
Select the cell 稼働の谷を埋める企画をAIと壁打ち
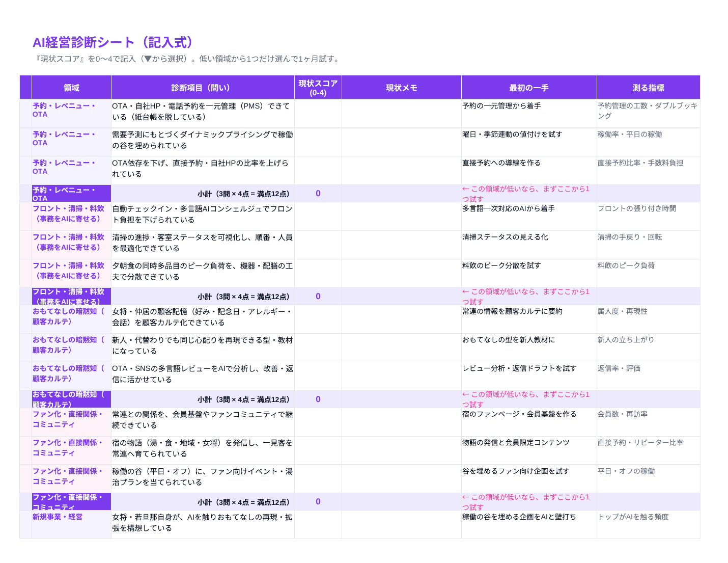click(529, 524)
